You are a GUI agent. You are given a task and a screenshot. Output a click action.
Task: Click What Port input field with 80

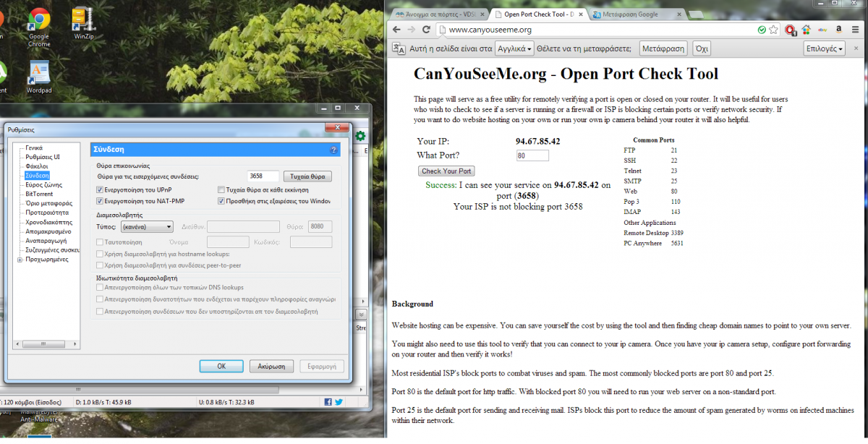532,155
